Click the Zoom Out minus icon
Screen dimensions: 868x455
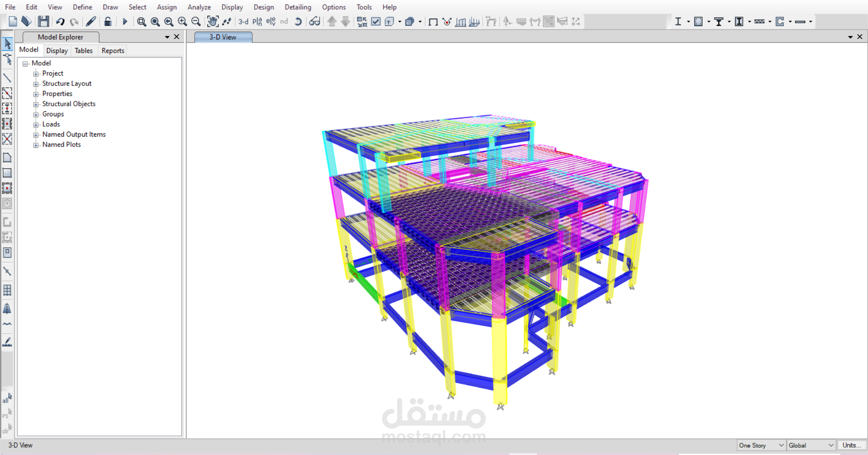click(196, 21)
